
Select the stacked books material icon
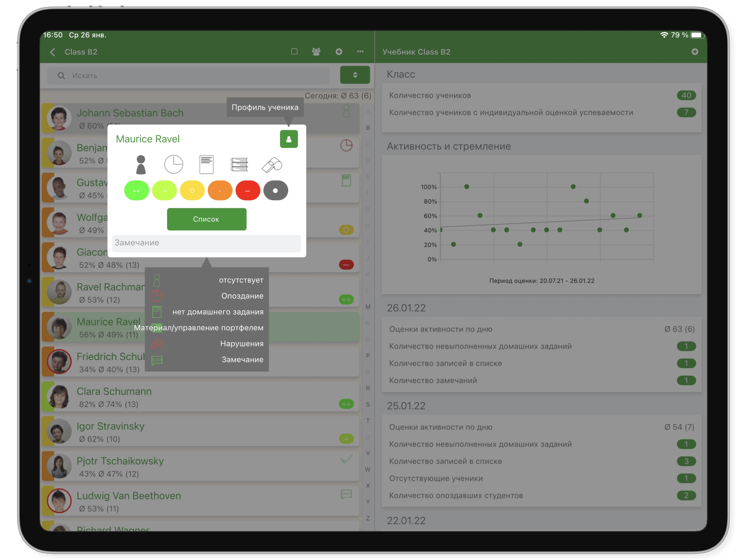coord(239,165)
